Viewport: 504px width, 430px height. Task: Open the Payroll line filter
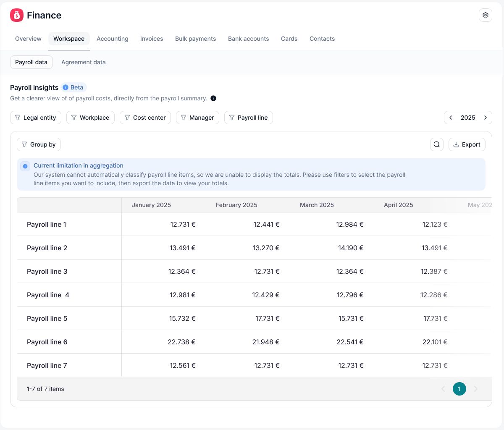click(x=249, y=118)
